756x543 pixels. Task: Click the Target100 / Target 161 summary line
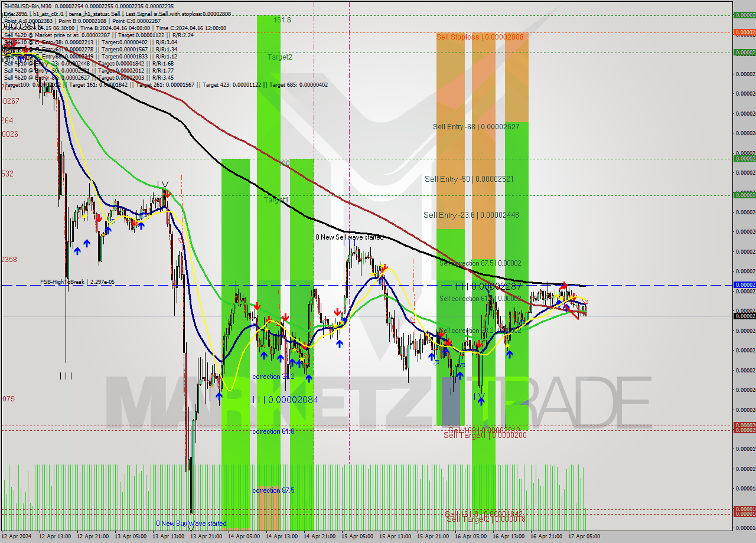click(165, 84)
